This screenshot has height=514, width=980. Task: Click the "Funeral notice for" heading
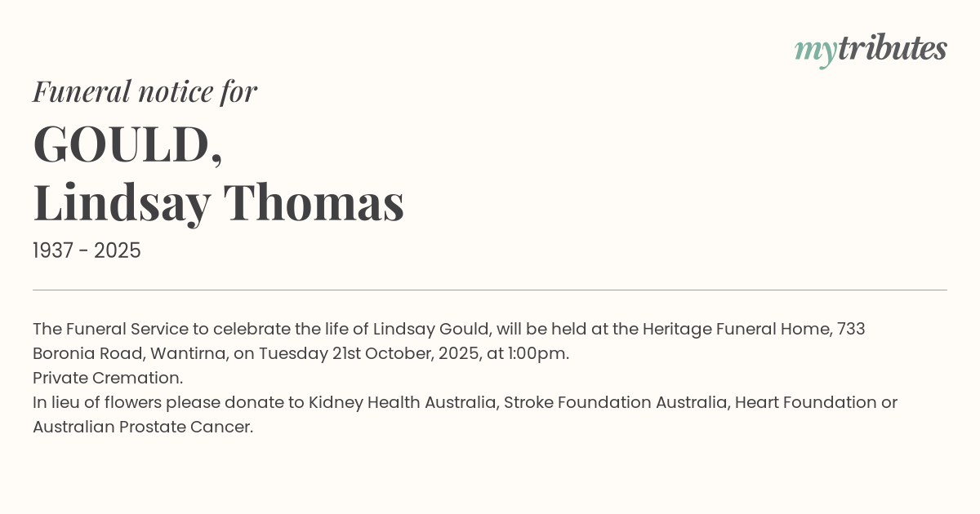pyautogui.click(x=145, y=91)
